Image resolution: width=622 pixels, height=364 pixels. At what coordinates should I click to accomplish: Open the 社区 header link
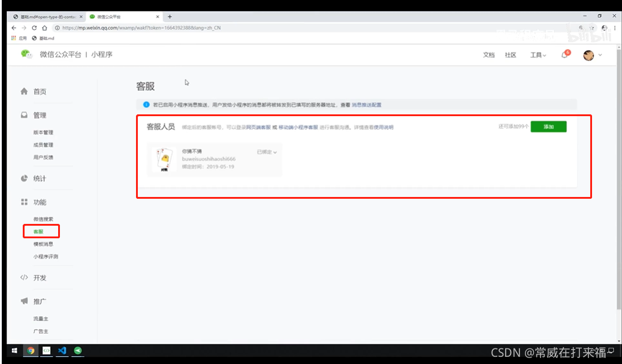511,55
